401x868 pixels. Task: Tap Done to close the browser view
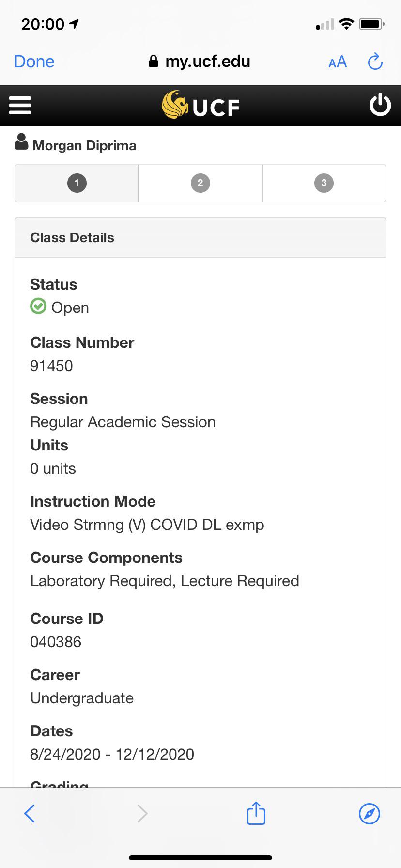click(34, 61)
